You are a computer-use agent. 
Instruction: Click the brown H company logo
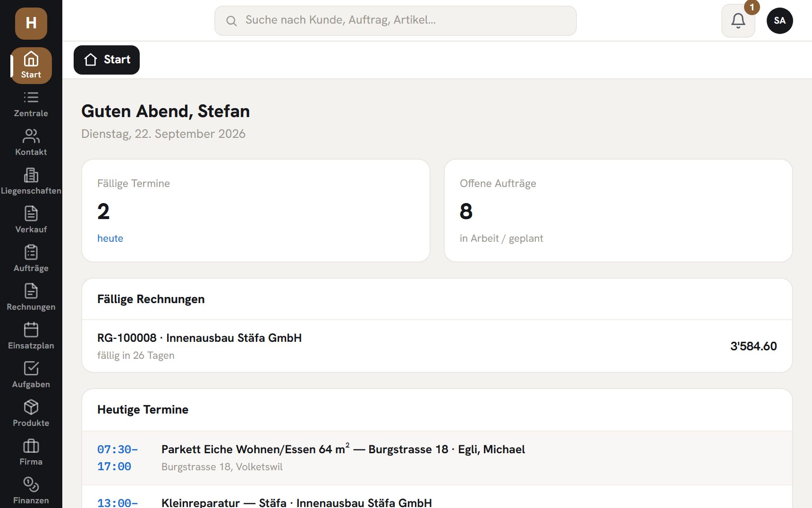pos(31,23)
